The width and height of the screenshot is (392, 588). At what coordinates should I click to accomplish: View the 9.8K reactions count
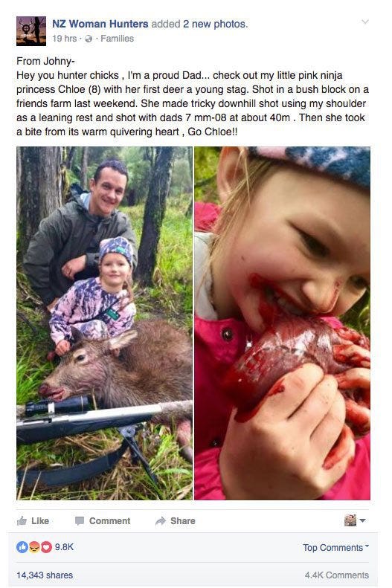tap(64, 547)
